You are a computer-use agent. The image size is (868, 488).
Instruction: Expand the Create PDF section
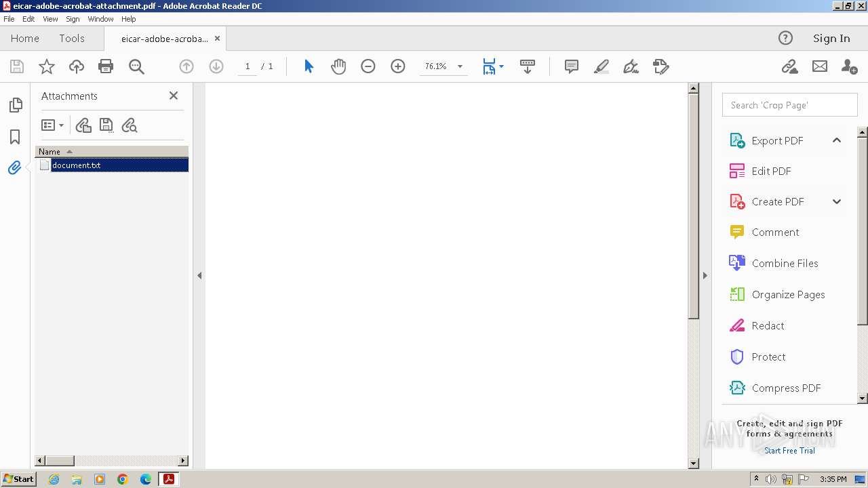pyautogui.click(x=837, y=201)
